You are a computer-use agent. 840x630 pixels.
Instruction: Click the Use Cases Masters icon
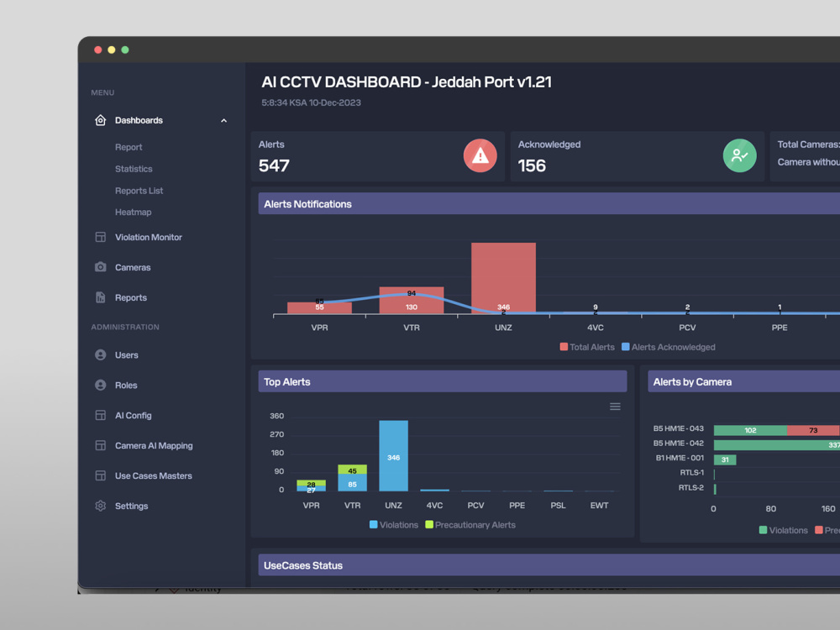coord(100,475)
